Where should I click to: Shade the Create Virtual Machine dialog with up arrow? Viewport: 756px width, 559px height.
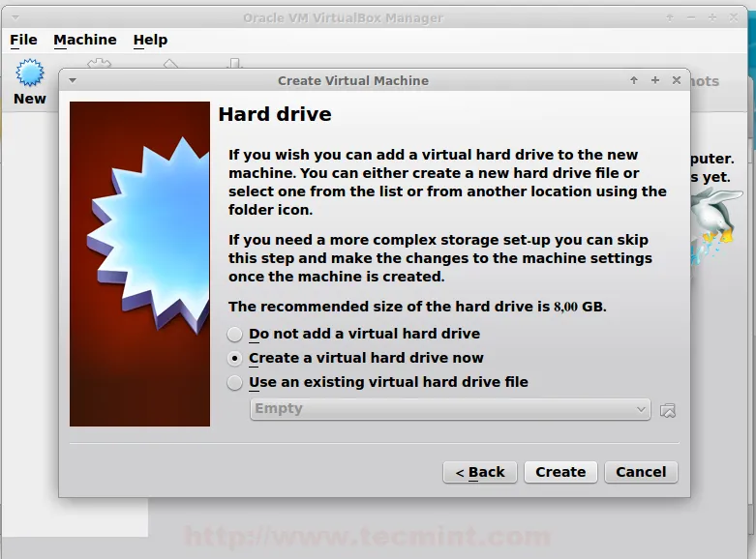point(634,80)
